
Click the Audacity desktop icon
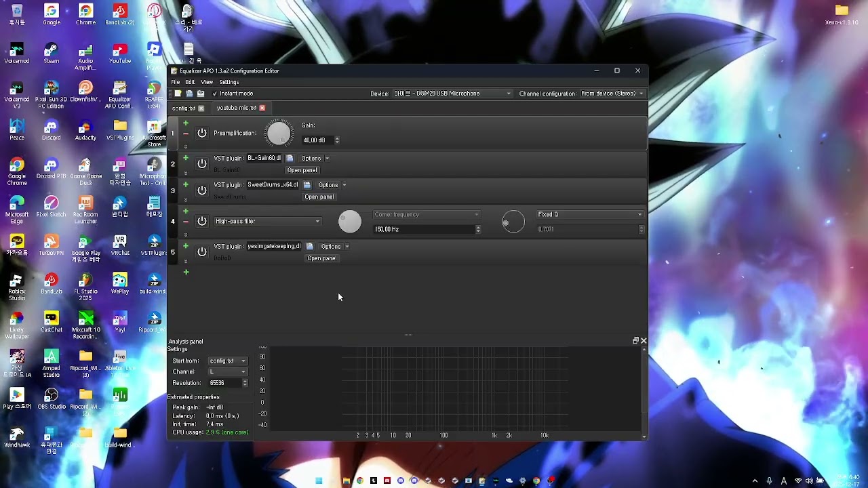pos(85,129)
